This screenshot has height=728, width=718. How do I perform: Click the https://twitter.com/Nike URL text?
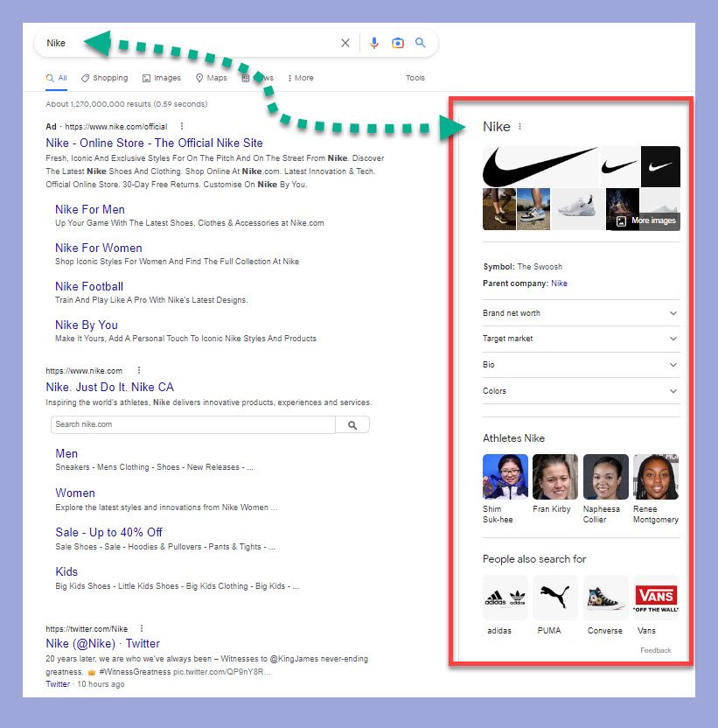click(87, 628)
